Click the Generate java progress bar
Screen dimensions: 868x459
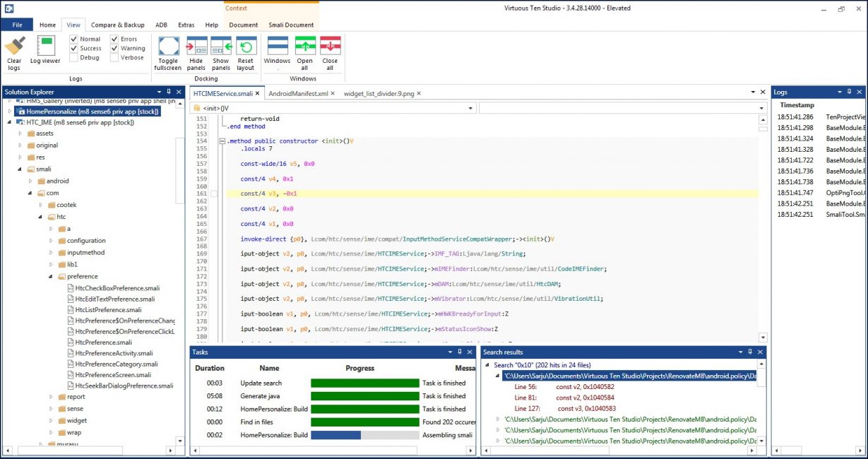(x=365, y=396)
